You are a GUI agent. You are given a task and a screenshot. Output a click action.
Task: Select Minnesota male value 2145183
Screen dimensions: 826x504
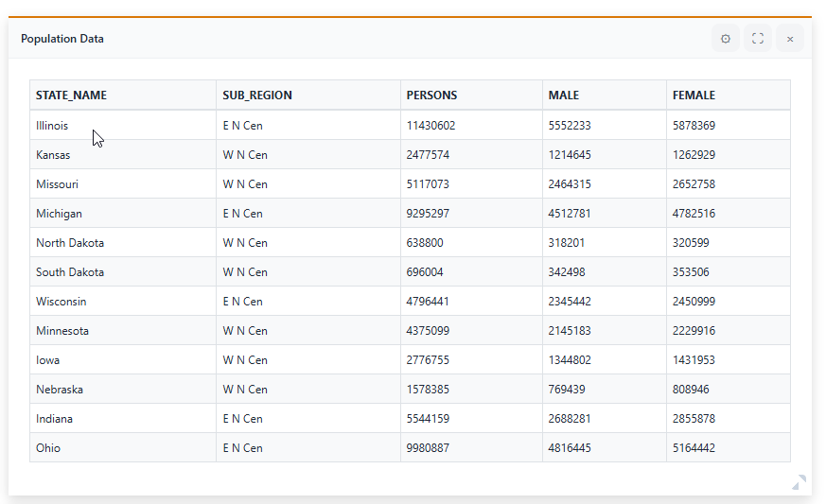coord(570,331)
